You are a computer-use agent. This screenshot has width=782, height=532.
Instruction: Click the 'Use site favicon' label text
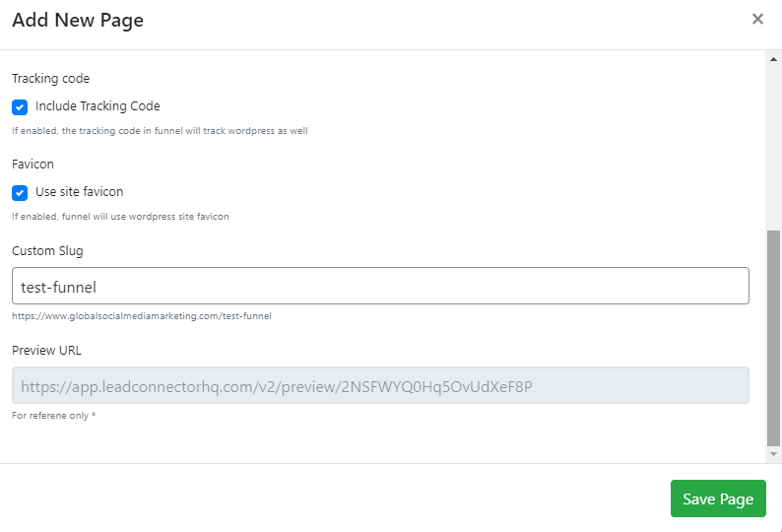point(79,192)
